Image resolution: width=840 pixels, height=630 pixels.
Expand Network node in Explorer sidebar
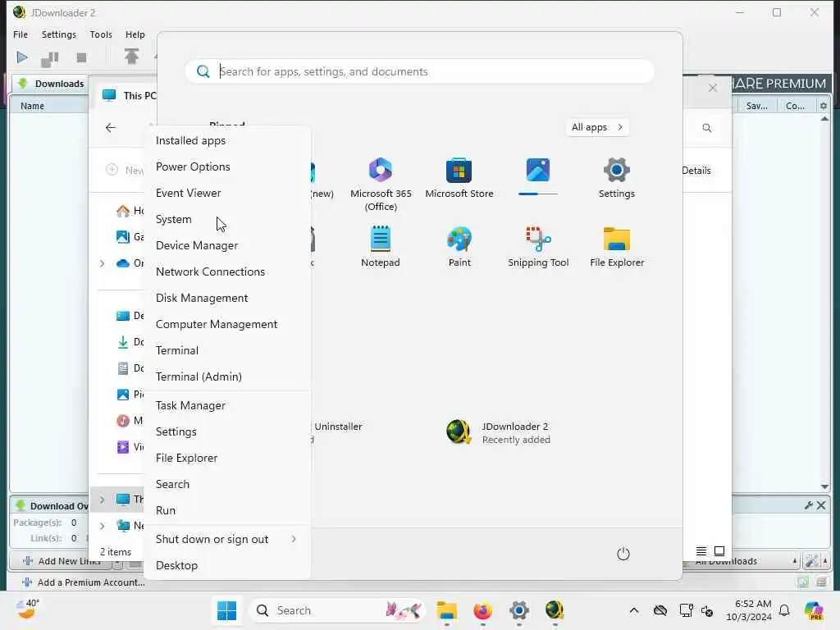click(x=103, y=526)
